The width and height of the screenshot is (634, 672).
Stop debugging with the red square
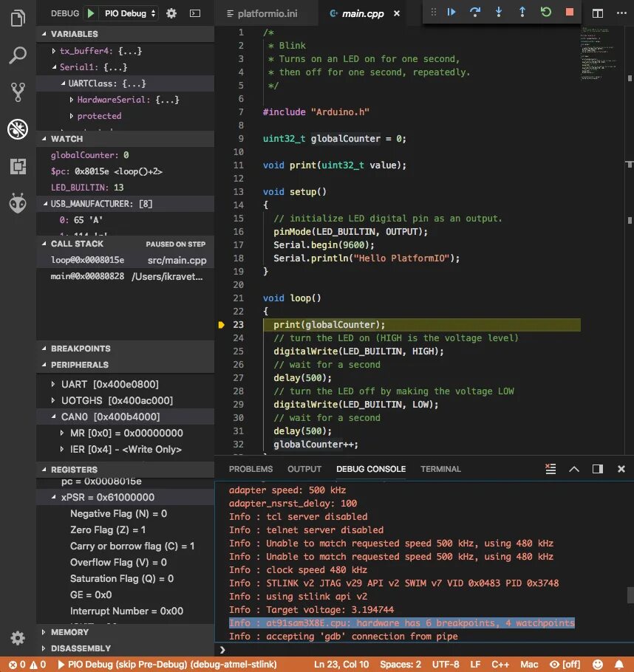569,12
